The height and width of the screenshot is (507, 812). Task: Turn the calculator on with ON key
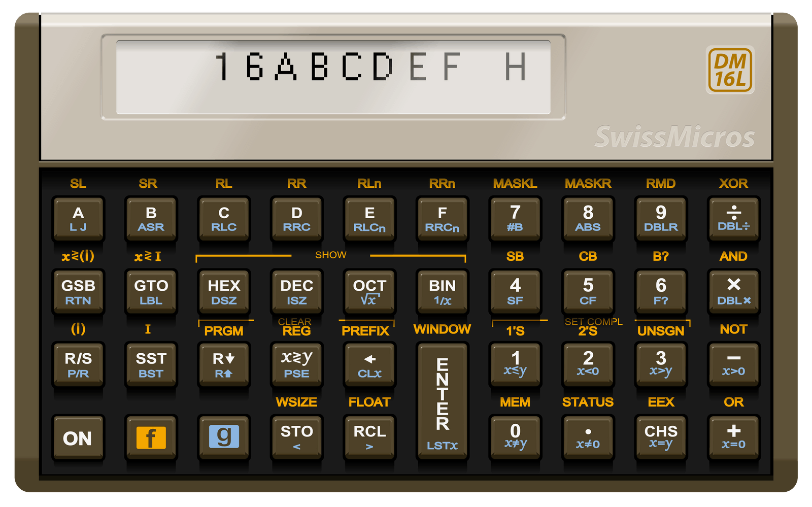pos(78,437)
